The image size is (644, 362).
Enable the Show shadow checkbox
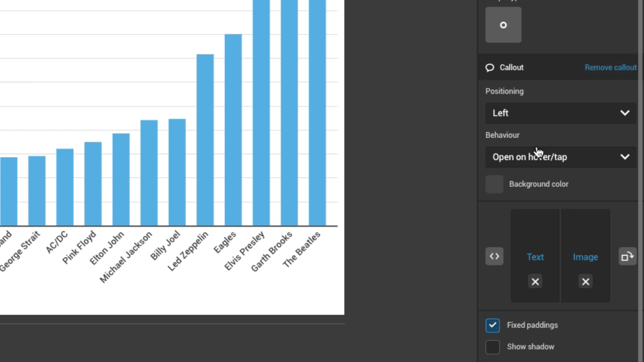492,347
